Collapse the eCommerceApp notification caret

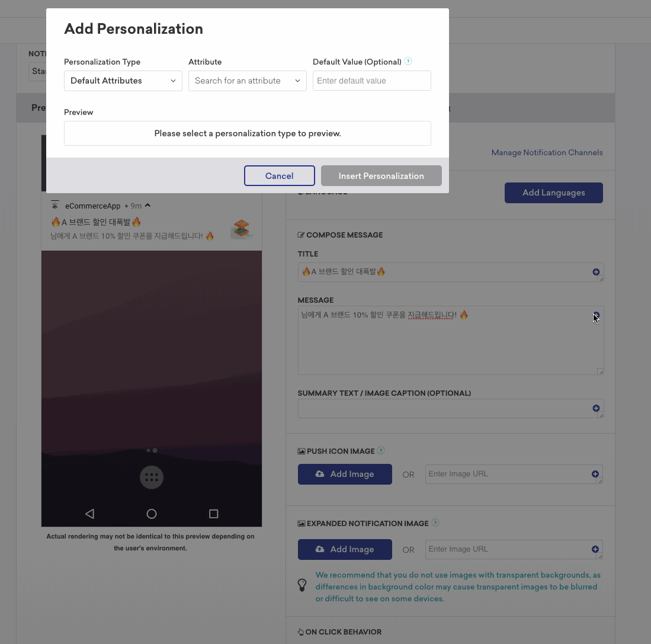147,206
